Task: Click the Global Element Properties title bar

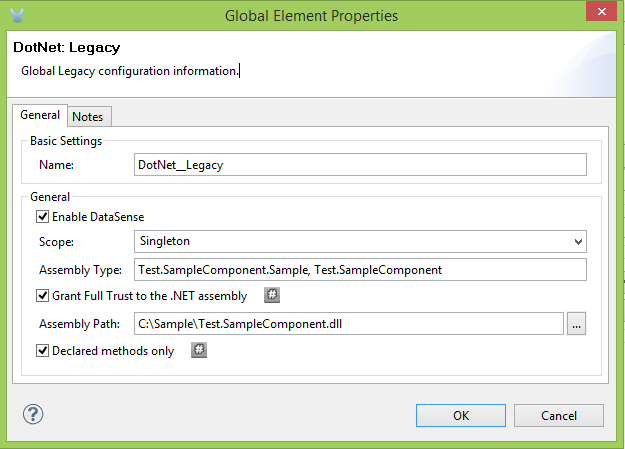Action: coord(311,15)
